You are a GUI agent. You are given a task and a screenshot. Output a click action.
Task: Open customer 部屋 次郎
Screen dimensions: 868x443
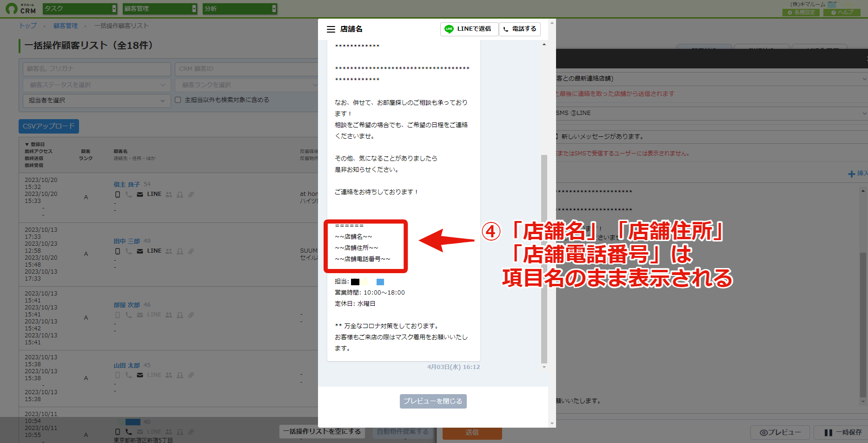click(x=127, y=305)
